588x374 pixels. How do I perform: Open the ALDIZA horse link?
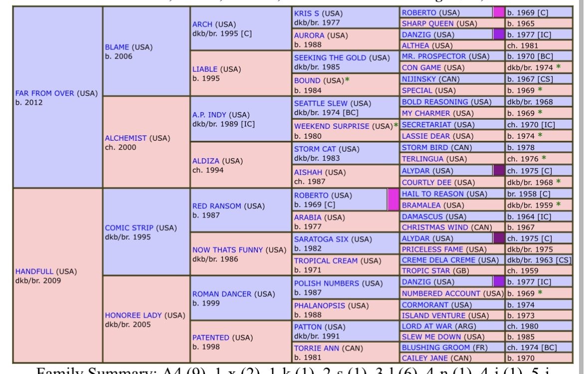coord(206,161)
